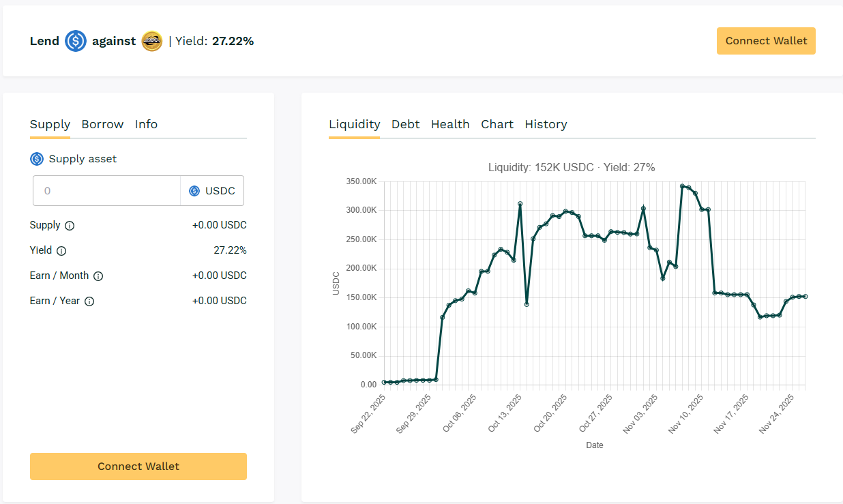Open the Info tab

[146, 124]
